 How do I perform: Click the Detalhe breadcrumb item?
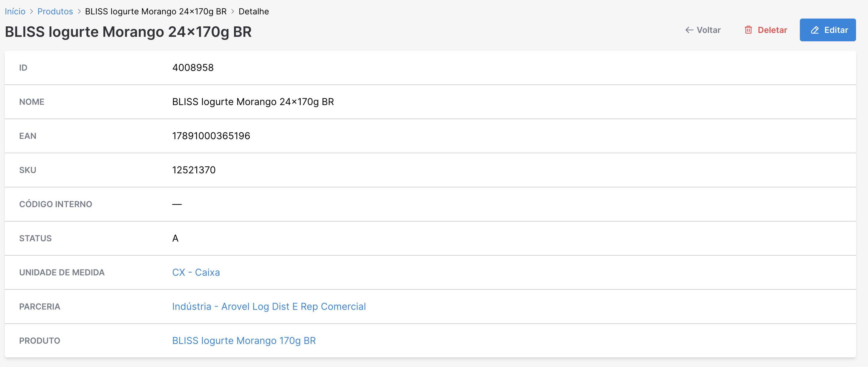[x=253, y=11]
